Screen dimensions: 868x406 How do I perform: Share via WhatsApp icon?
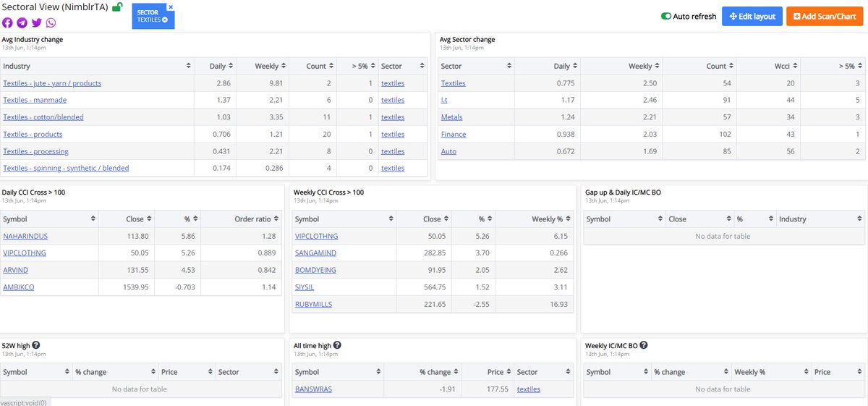click(x=51, y=22)
